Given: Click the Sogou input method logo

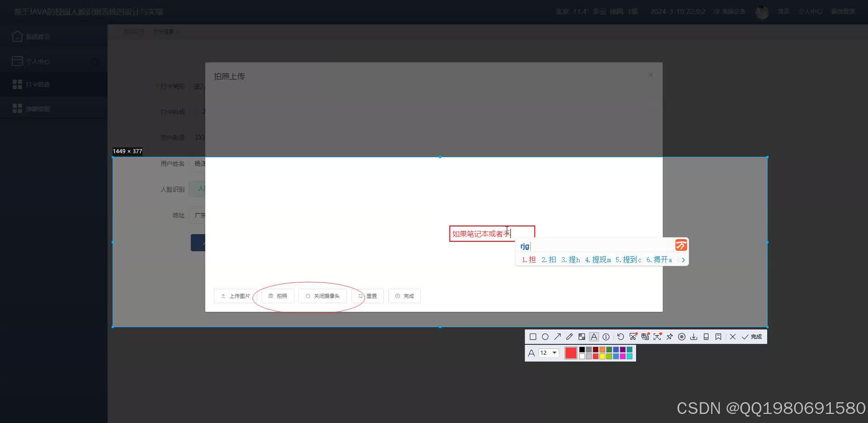Looking at the screenshot, I should point(681,245).
